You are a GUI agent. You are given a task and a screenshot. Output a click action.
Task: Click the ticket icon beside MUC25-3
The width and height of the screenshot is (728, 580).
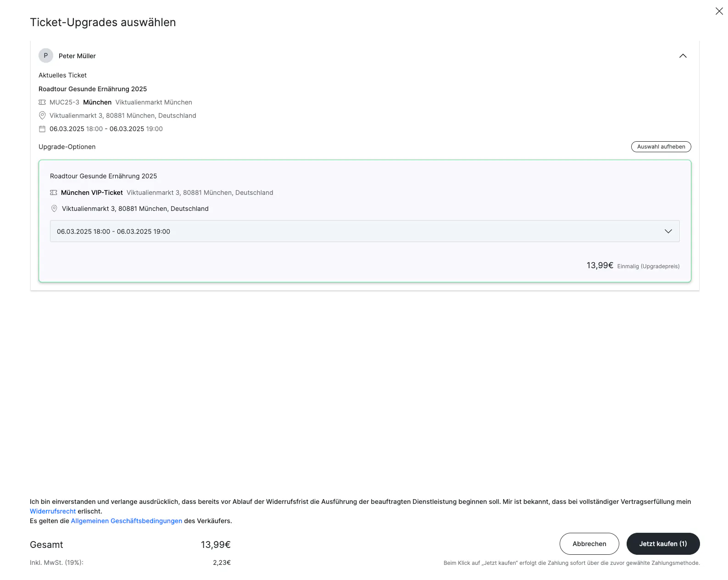tap(42, 102)
